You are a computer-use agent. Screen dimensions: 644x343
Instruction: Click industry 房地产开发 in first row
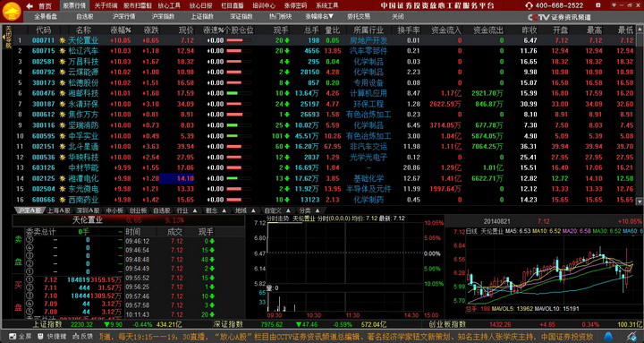tap(369, 40)
